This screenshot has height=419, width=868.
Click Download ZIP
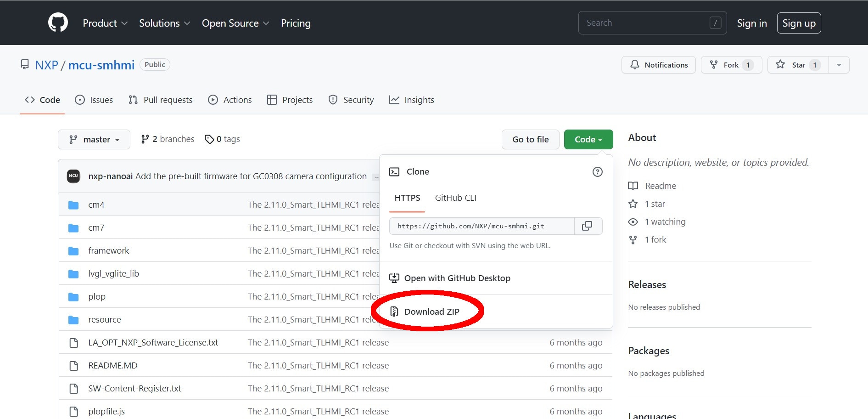pyautogui.click(x=431, y=311)
